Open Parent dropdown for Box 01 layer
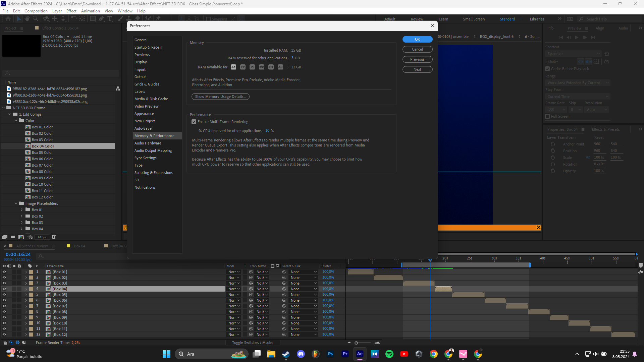 click(304, 272)
